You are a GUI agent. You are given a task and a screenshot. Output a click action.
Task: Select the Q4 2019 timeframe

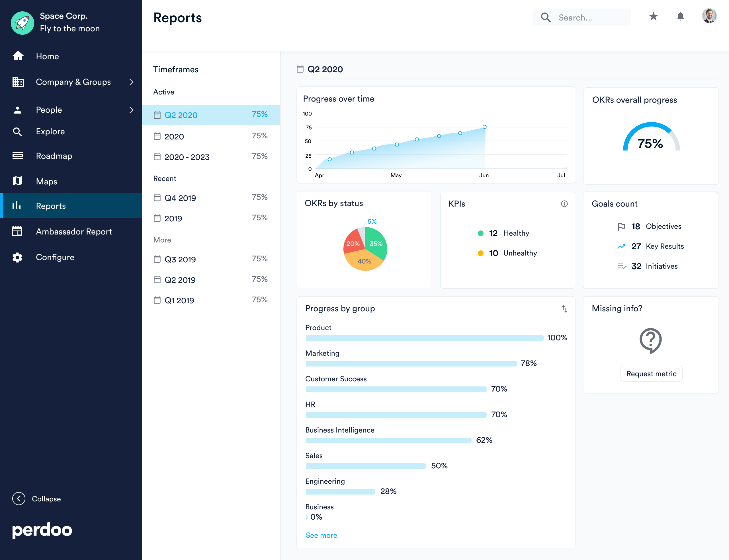[x=180, y=198]
